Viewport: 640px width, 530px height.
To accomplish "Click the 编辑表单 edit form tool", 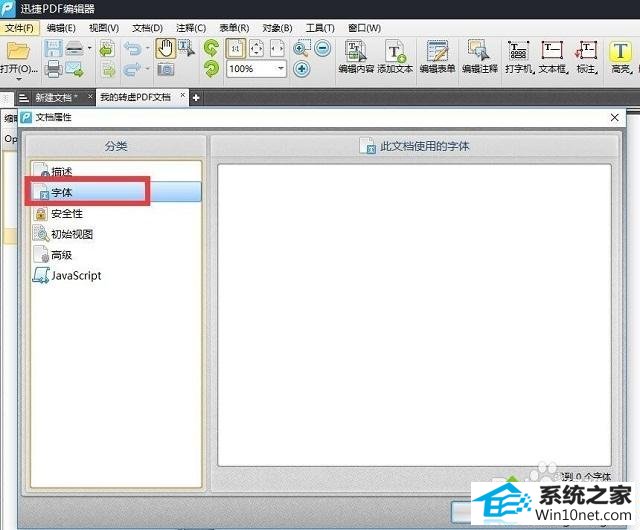I will pos(438,57).
